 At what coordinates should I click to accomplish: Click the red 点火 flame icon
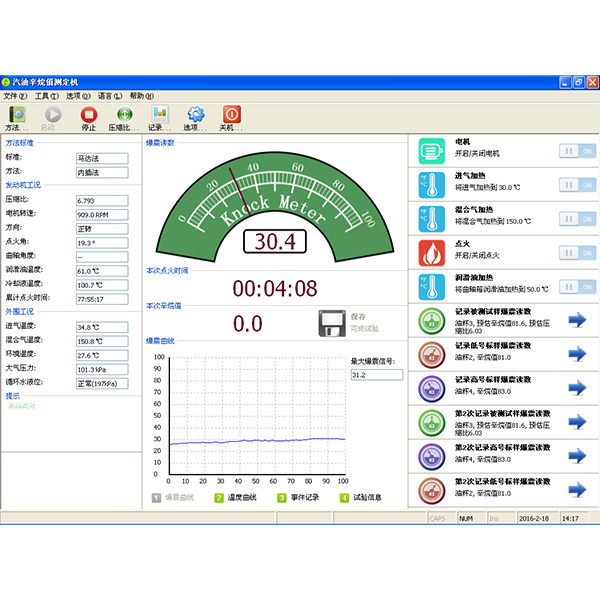pos(432,253)
